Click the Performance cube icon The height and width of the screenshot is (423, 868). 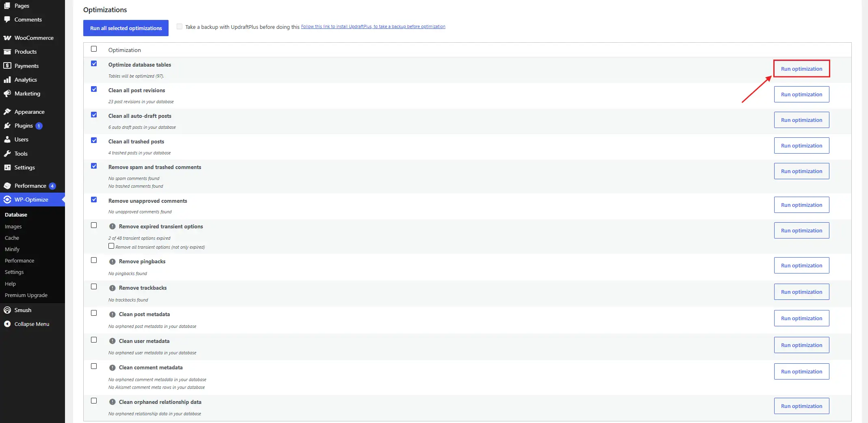click(x=7, y=186)
